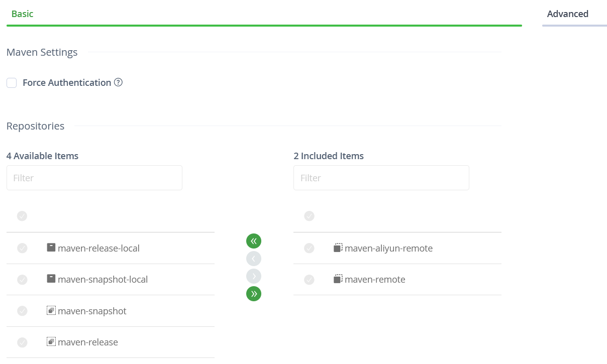Select the maven-snapshot-local row checkmark
The image size is (607, 364).
coord(22,280)
